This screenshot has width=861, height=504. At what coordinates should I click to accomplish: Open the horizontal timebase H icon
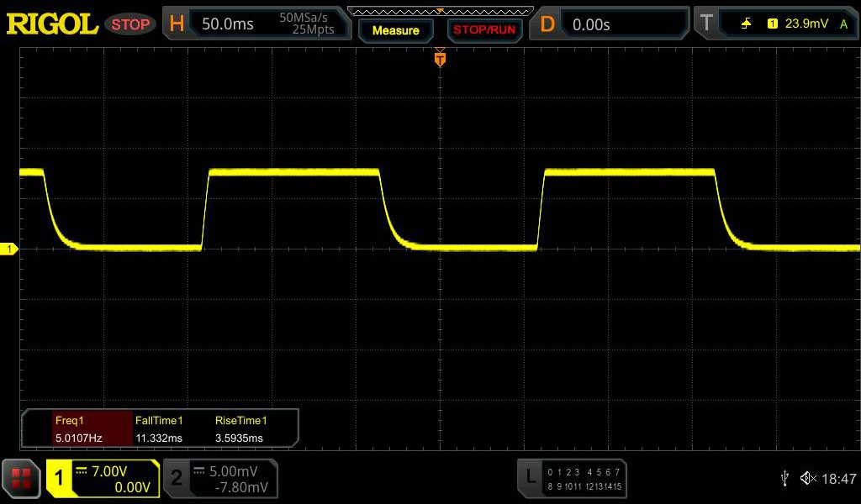pos(177,24)
